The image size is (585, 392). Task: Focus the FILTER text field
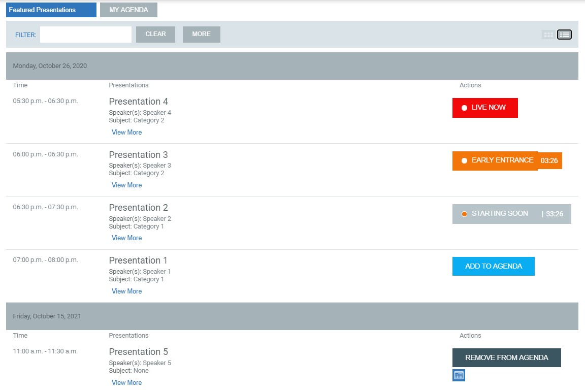click(x=86, y=35)
